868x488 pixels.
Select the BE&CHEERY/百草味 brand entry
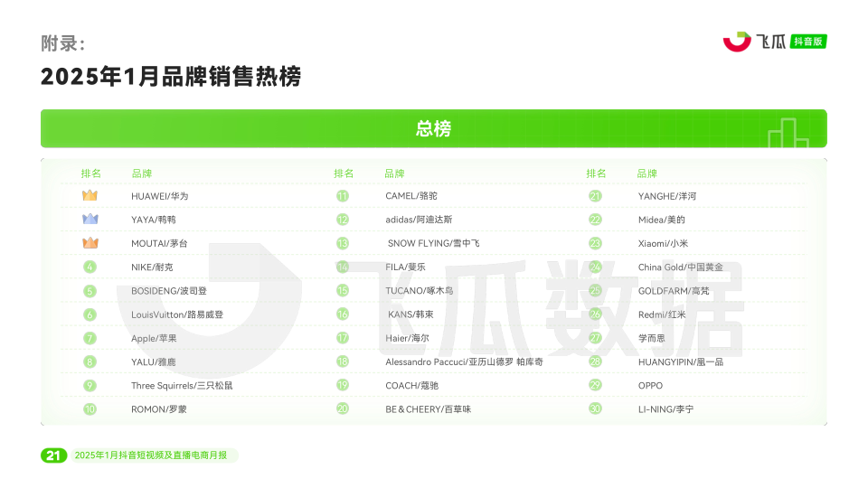pos(429,409)
